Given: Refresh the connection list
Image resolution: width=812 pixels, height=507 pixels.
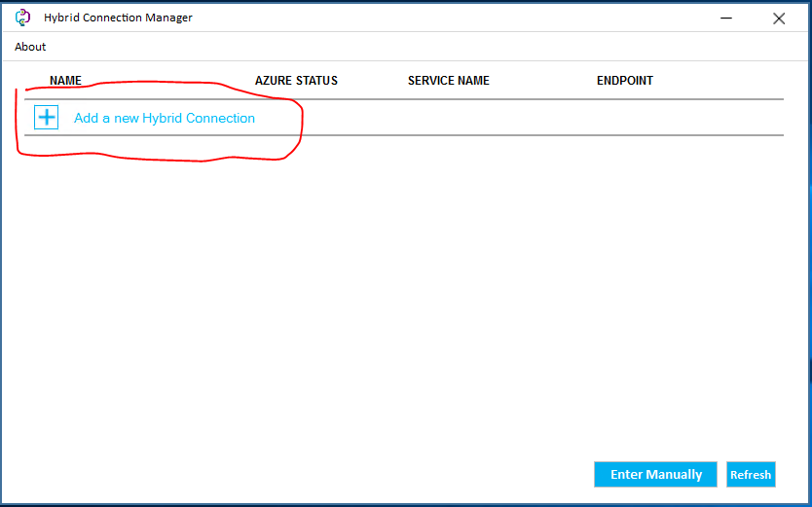Looking at the screenshot, I should click(751, 475).
